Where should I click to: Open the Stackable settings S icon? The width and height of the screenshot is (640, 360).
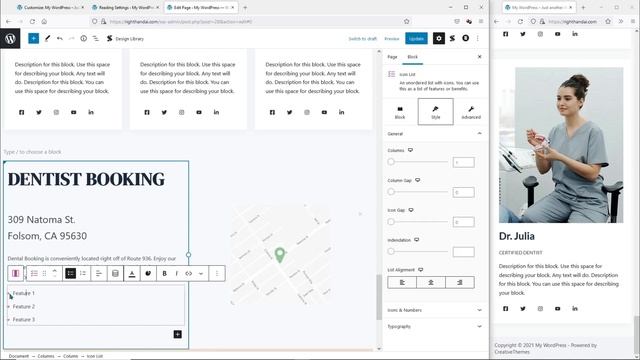pos(452,38)
